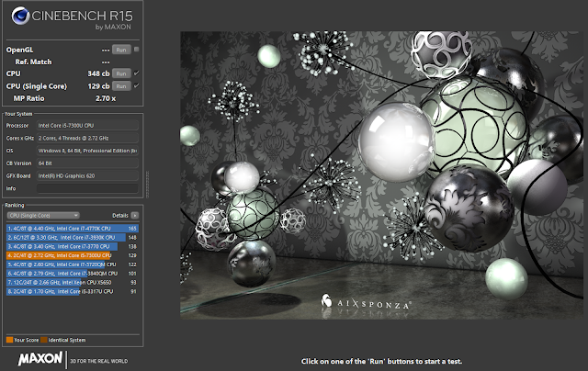Run the OpenGL benchmark test
588x371 pixels.
pyautogui.click(x=121, y=50)
